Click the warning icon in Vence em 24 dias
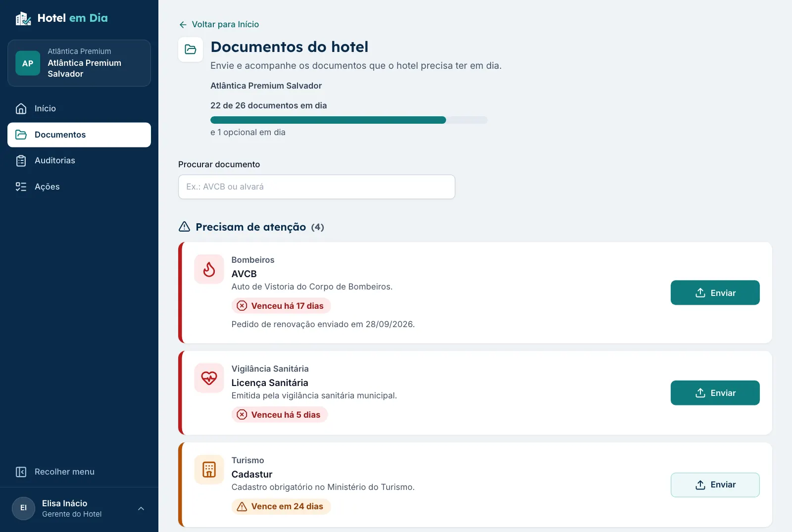 tap(242, 506)
